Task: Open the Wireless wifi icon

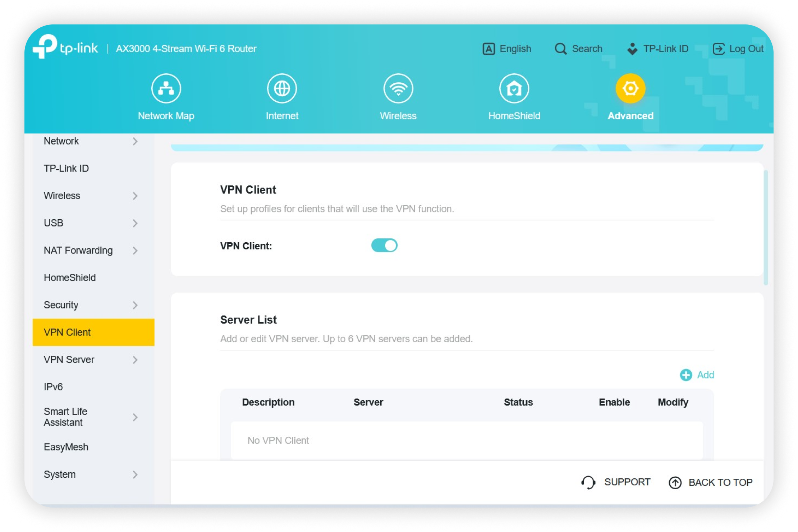Action: click(x=398, y=88)
